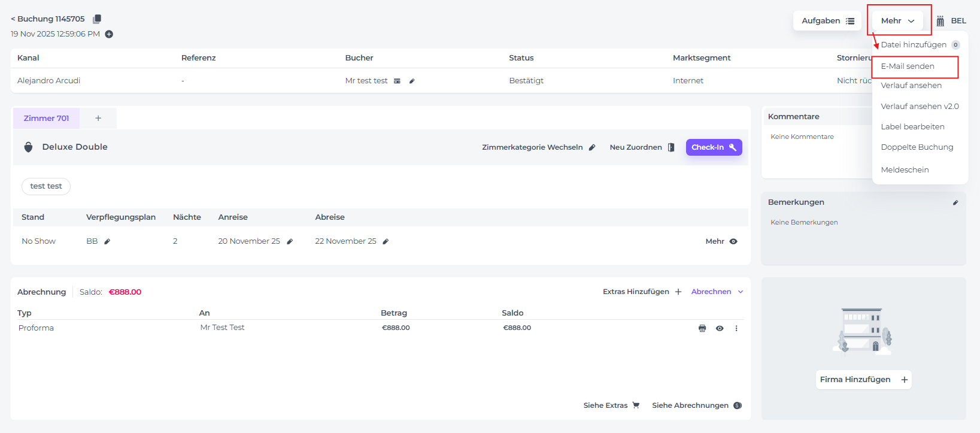The width and height of the screenshot is (980, 433).
Task: Switch to the Zimmer 701 tab
Action: 47,119
